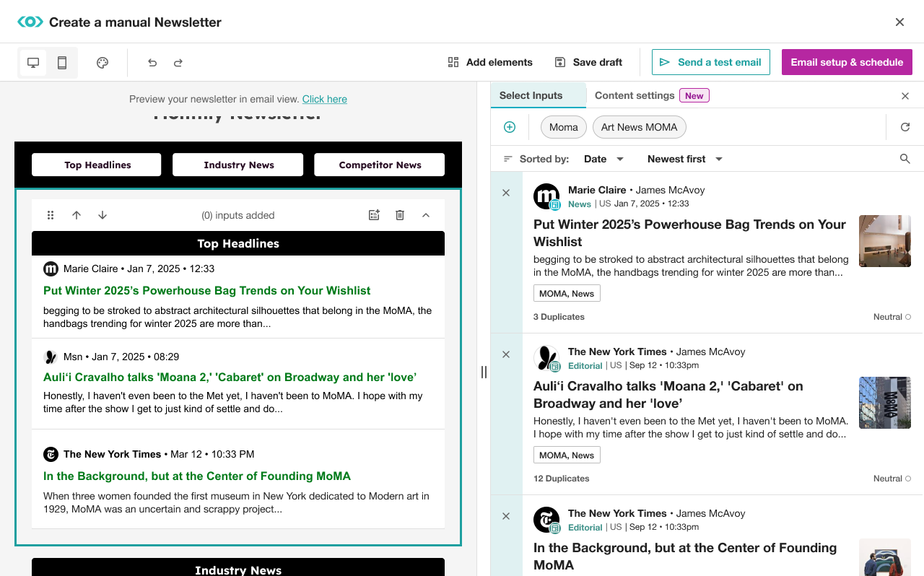The height and width of the screenshot is (576, 924).
Task: Toggle Neutral sentiment on the Auli'i Cravalho article
Action: 892,478
